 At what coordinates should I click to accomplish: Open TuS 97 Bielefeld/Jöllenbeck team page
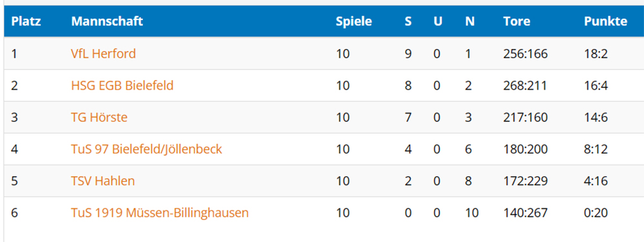point(146,149)
